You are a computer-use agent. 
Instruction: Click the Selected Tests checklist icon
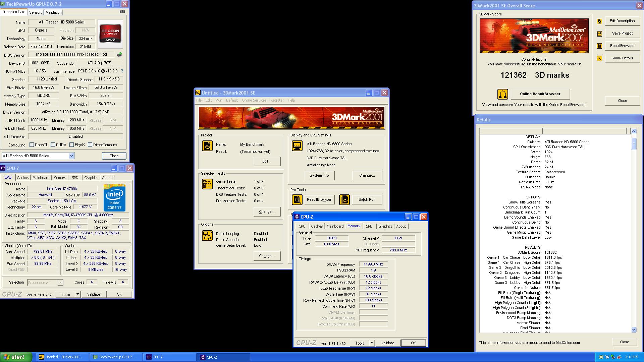click(207, 184)
